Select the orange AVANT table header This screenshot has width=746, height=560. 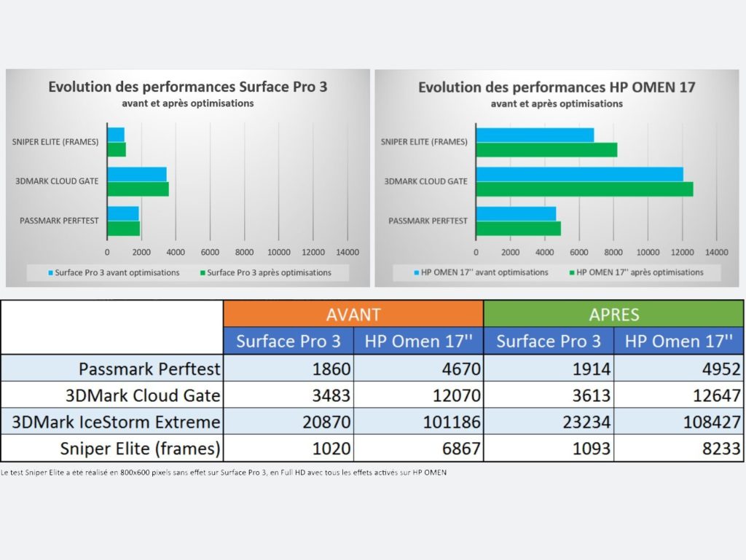[353, 314]
